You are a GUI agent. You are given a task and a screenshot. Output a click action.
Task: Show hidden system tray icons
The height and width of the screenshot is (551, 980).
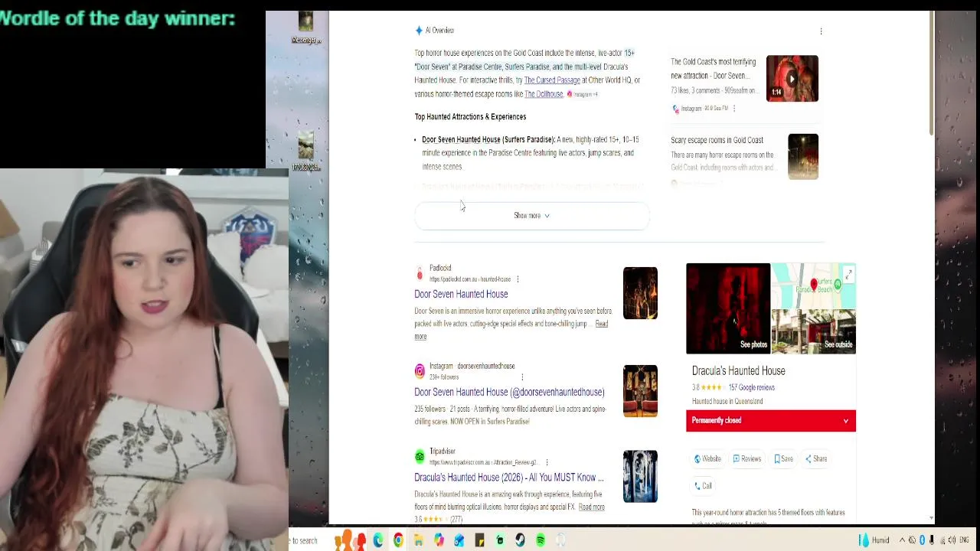902,540
